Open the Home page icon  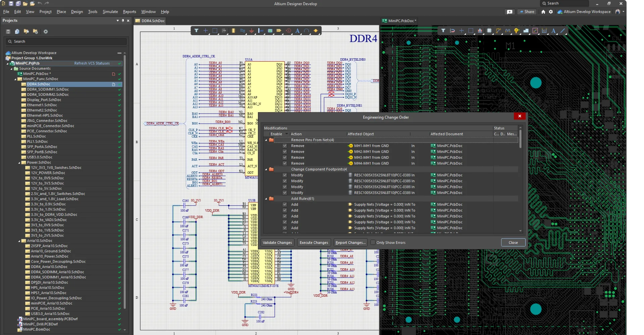[x=543, y=12]
